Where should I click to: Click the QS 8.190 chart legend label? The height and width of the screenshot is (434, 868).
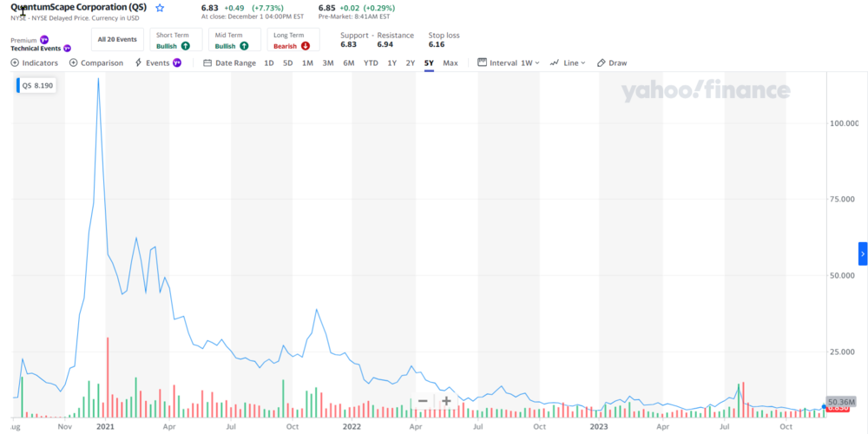pyautogui.click(x=36, y=86)
